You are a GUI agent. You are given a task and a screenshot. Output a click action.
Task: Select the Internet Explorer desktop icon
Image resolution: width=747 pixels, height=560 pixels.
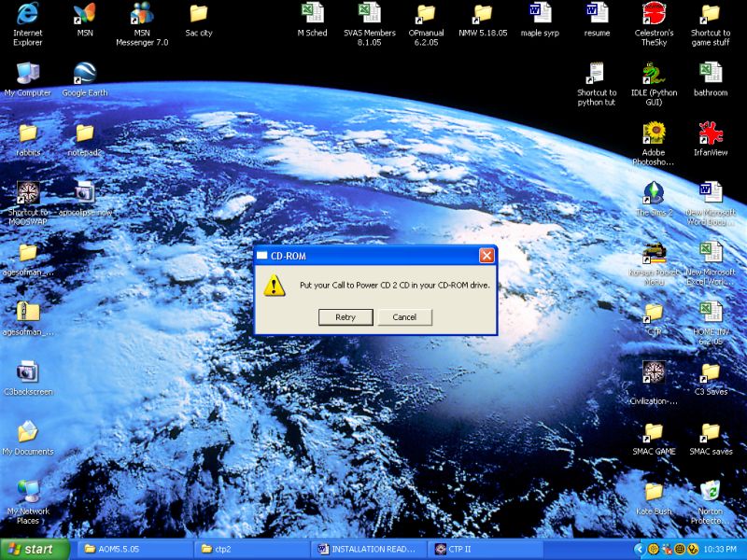click(28, 24)
